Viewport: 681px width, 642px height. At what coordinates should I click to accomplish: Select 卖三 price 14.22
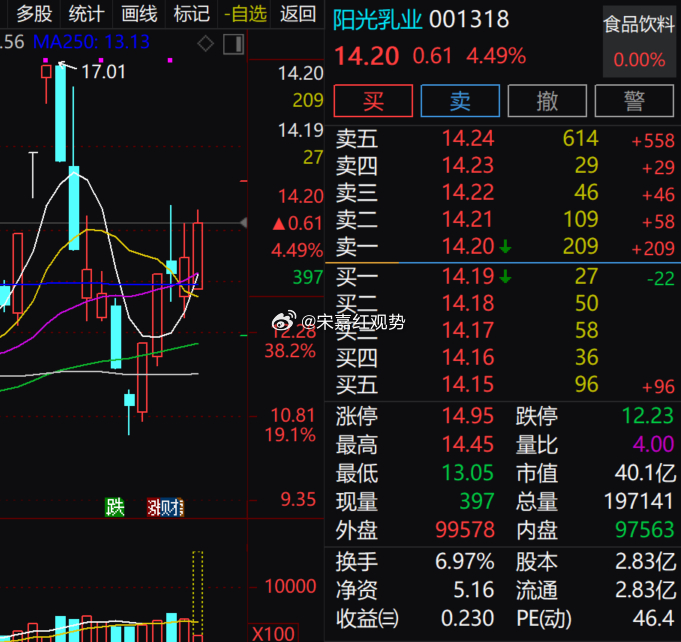(468, 192)
